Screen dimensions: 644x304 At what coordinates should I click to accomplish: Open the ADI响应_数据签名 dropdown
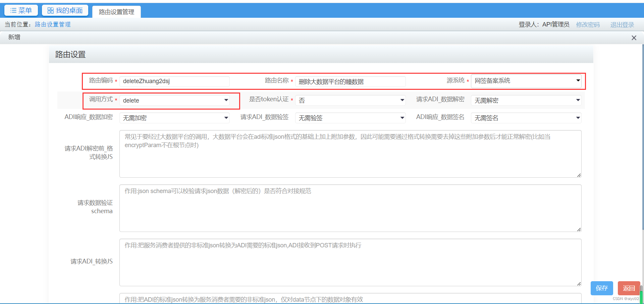point(526,118)
